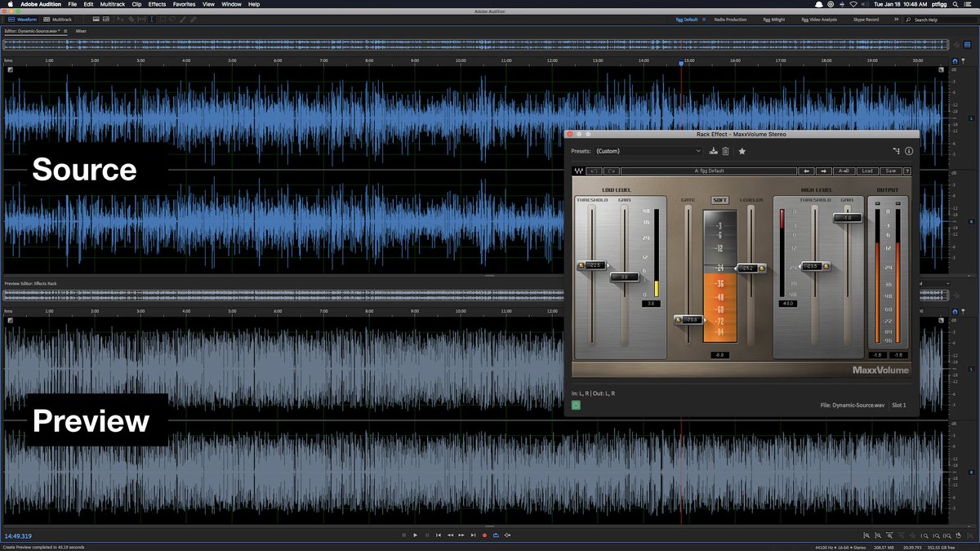980x551 pixels.
Task: Click the Low Level Gain slider handle
Action: [x=623, y=278]
